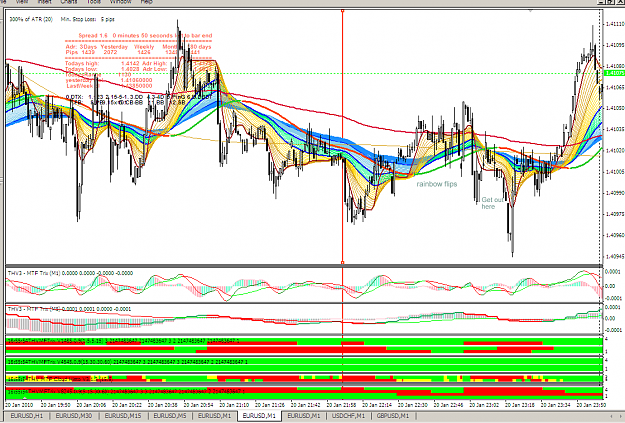
Task: Click the THV3 MTF Trix (M1) indicator label
Action: pos(71,273)
